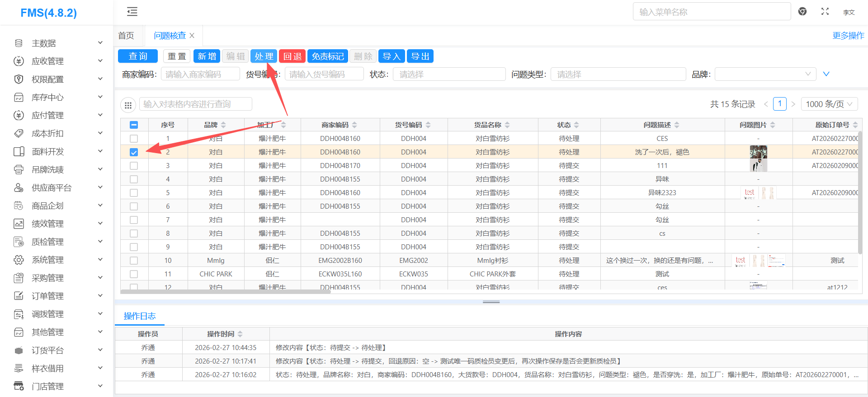868x397 pixels.
Task: Uncheck the checkbox for row 2
Action: point(134,152)
